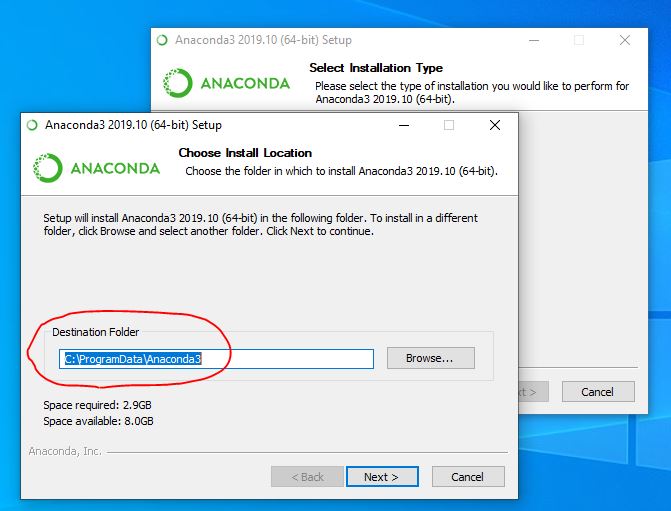Click the 'Space available: 8.0GB' text
Screen dimensions: 671x511
98,421
